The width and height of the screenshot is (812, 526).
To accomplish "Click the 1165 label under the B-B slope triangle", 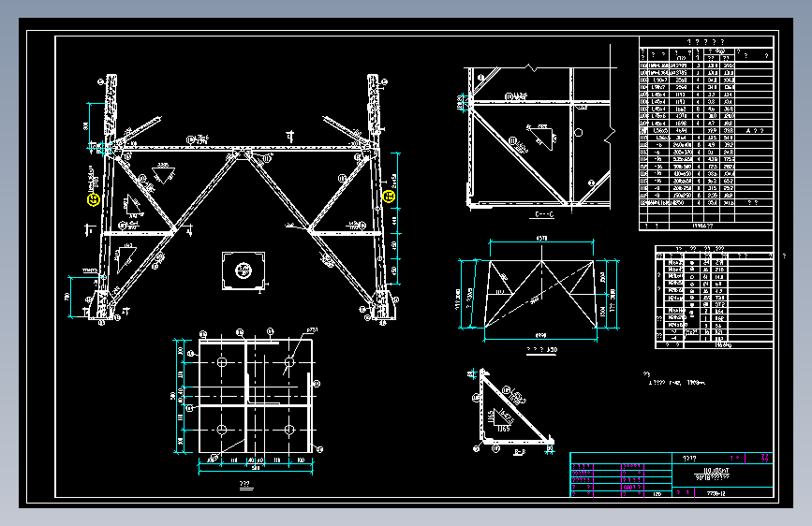I will click(503, 429).
